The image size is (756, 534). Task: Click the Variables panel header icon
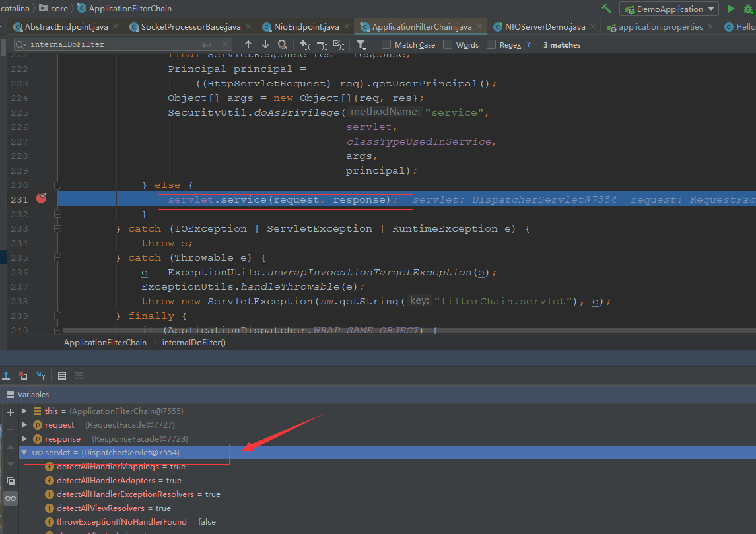10,395
